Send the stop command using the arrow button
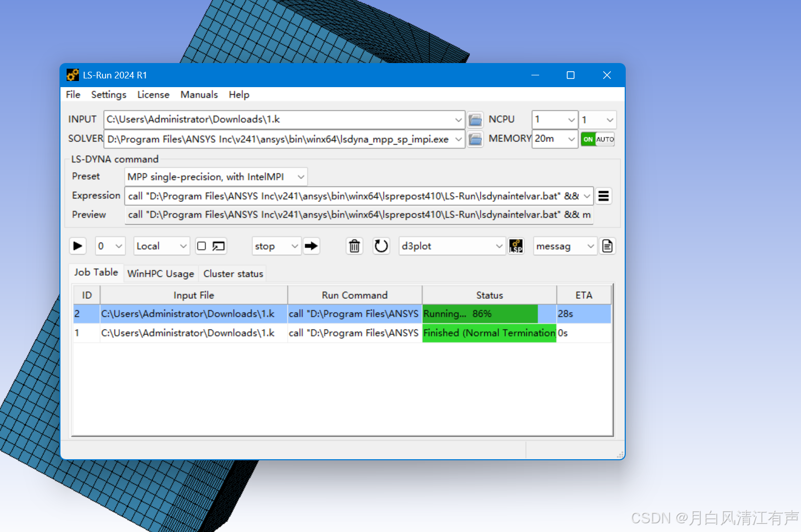The width and height of the screenshot is (801, 532). (x=311, y=246)
